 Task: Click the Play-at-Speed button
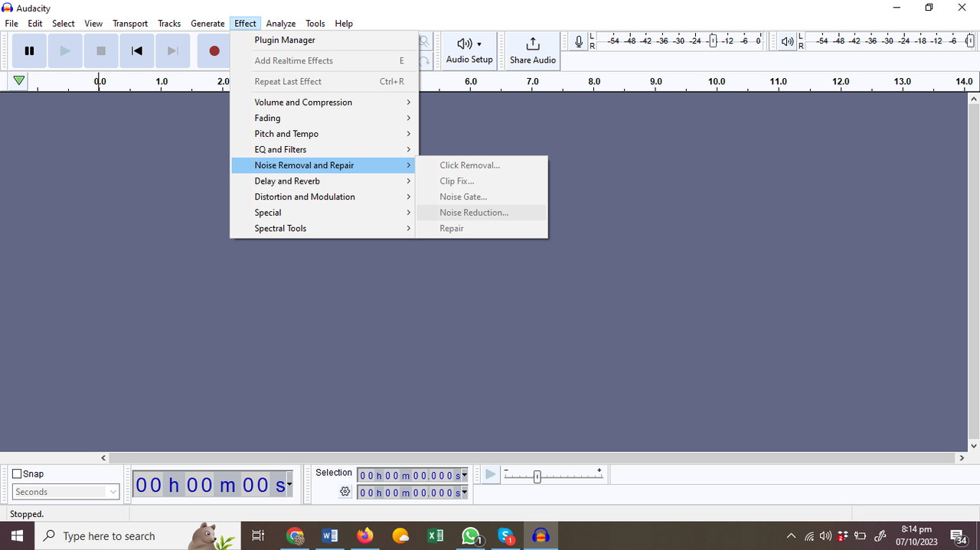click(490, 475)
